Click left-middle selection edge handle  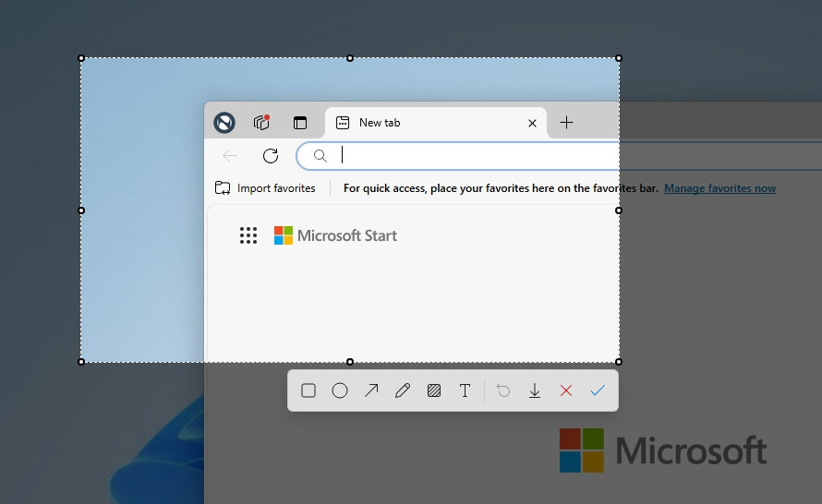pyautogui.click(x=81, y=210)
